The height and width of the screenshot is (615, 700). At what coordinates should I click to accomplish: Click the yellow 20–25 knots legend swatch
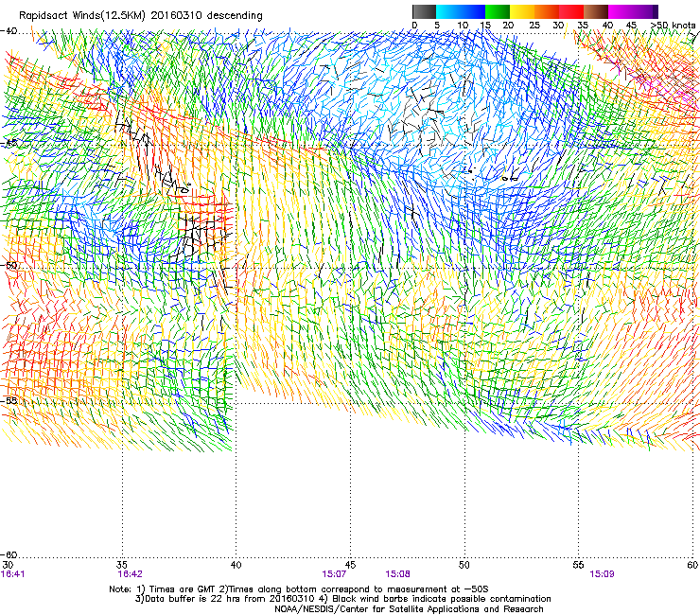pos(522,11)
